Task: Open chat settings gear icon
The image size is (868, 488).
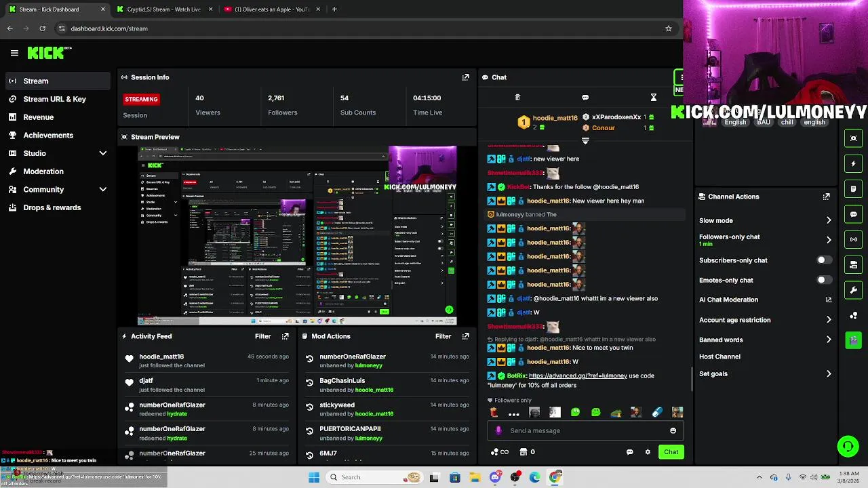Action: (648, 452)
